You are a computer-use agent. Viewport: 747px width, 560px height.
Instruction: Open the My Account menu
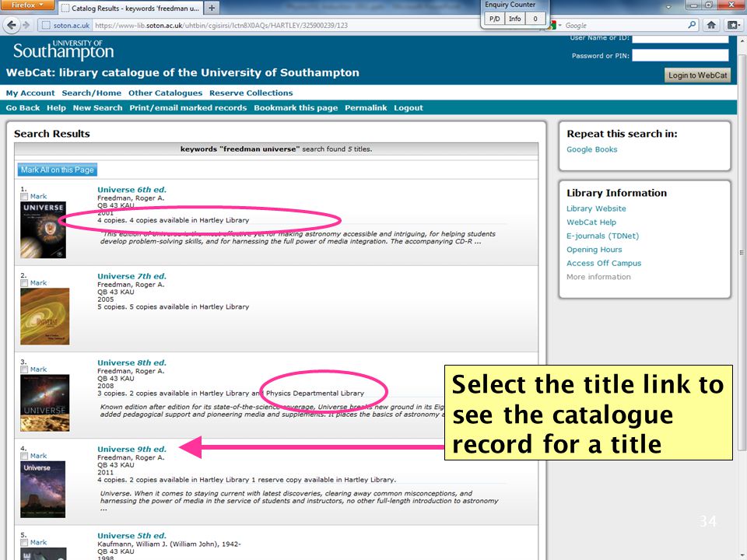point(30,93)
